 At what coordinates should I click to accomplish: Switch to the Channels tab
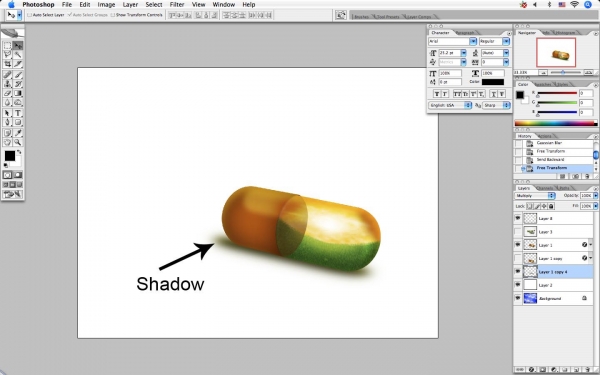545,188
